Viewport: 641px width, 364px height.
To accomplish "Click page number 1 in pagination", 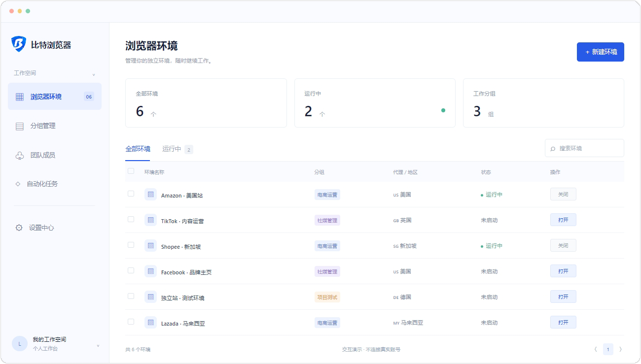I will click(608, 349).
